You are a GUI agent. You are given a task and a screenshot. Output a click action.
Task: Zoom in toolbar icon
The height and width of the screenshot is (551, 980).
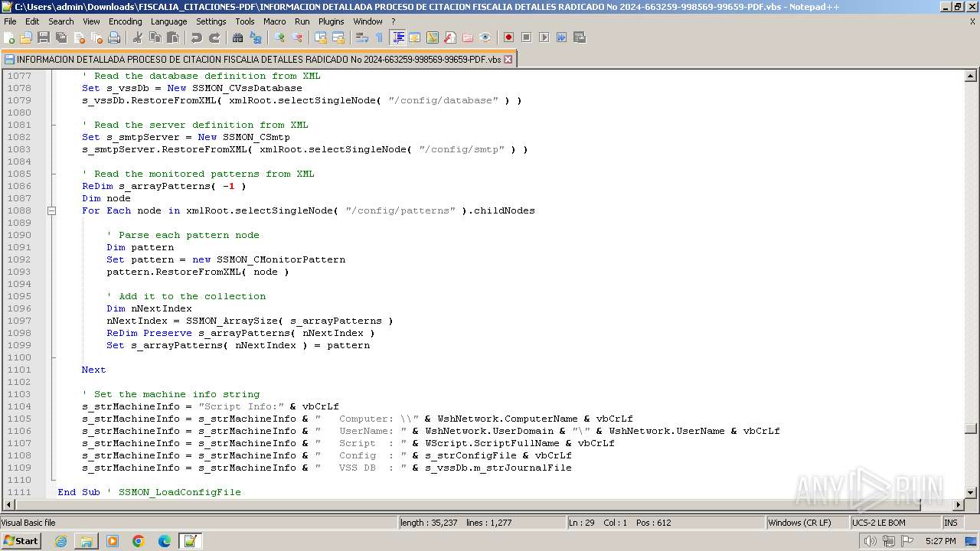click(279, 37)
